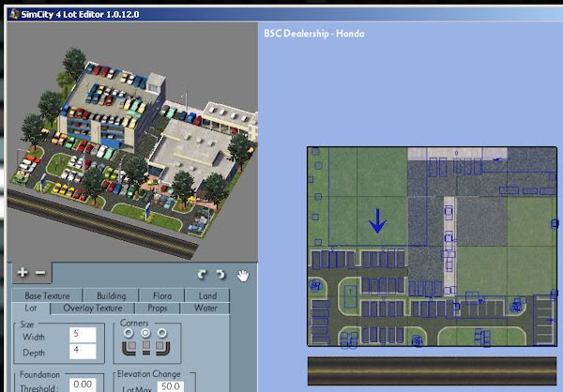
Task: Click the blue lot orientation arrow
Action: (377, 220)
